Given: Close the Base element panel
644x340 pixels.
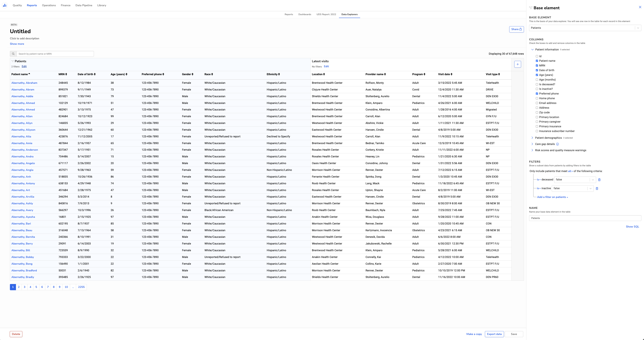Looking at the screenshot, I should [x=640, y=7].
